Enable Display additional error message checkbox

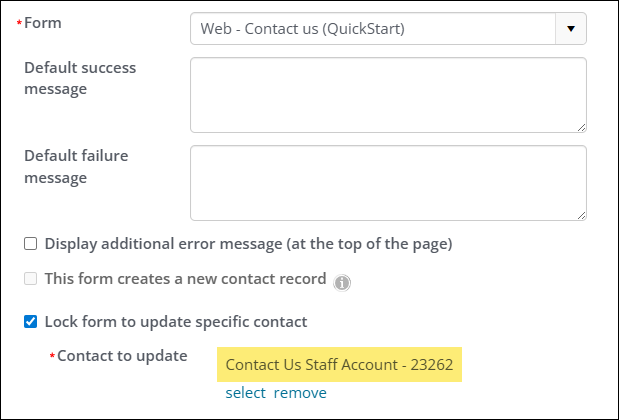(x=31, y=243)
